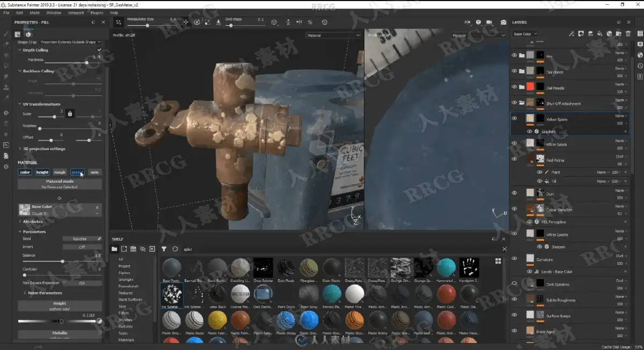Screen dimensions: 644x350
Task: Open the Projection Extends Outside Shape dropdown
Action: pyautogui.click(x=70, y=42)
